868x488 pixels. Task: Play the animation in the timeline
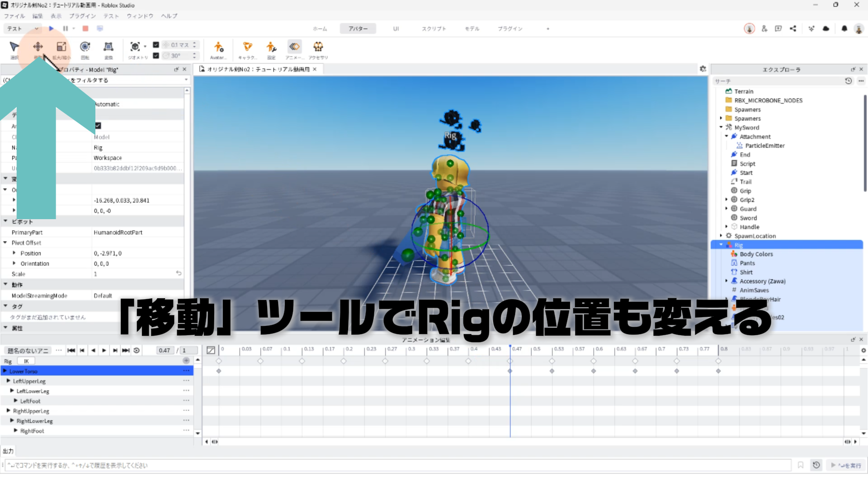pyautogui.click(x=104, y=350)
